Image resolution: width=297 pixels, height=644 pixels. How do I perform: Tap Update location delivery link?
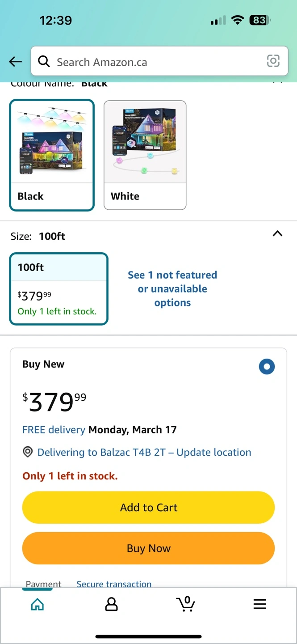click(213, 452)
